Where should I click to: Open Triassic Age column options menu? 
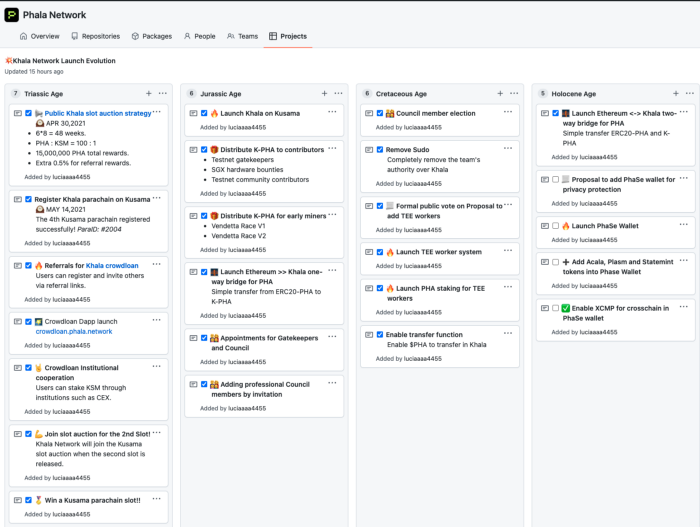(162, 93)
